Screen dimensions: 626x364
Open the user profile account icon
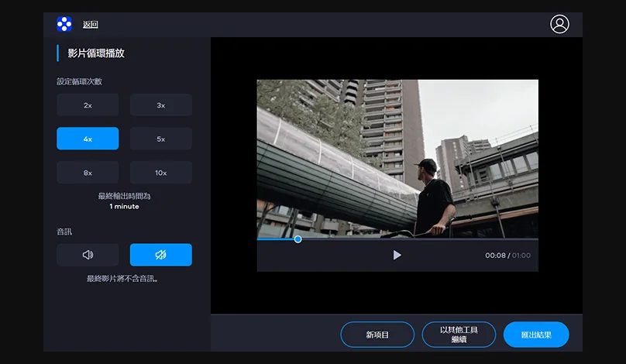click(559, 24)
